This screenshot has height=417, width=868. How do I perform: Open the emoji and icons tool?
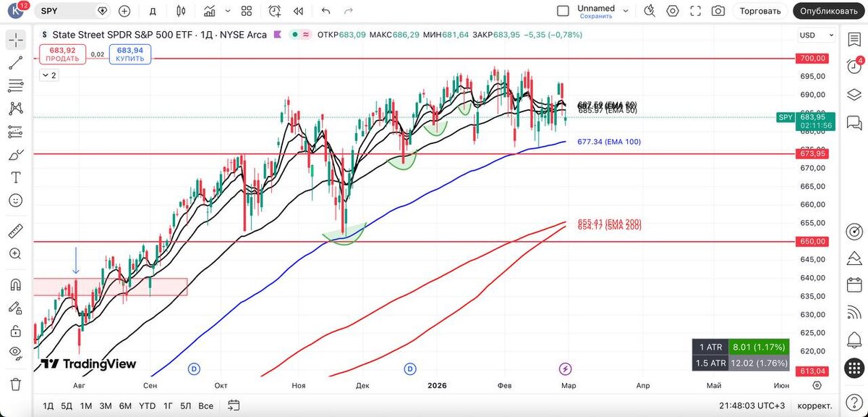coord(16,201)
